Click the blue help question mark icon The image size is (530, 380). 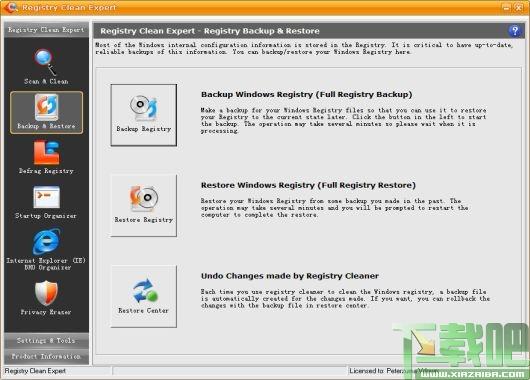coord(514,31)
